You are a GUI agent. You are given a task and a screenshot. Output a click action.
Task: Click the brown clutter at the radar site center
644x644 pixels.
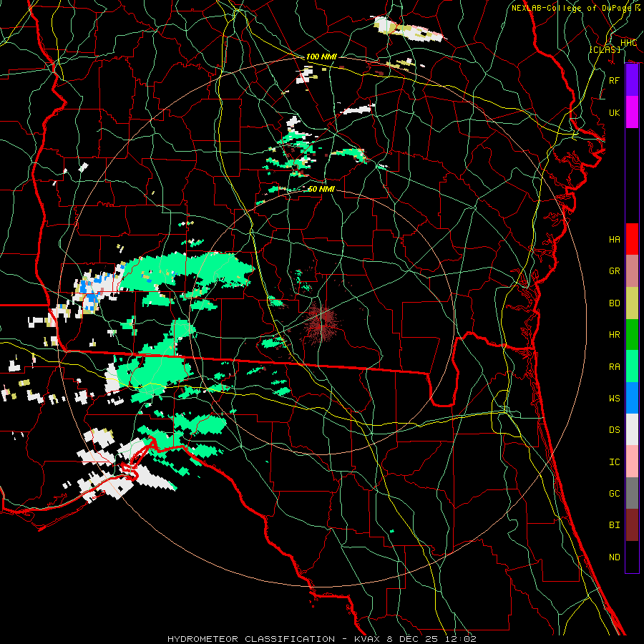click(321, 323)
